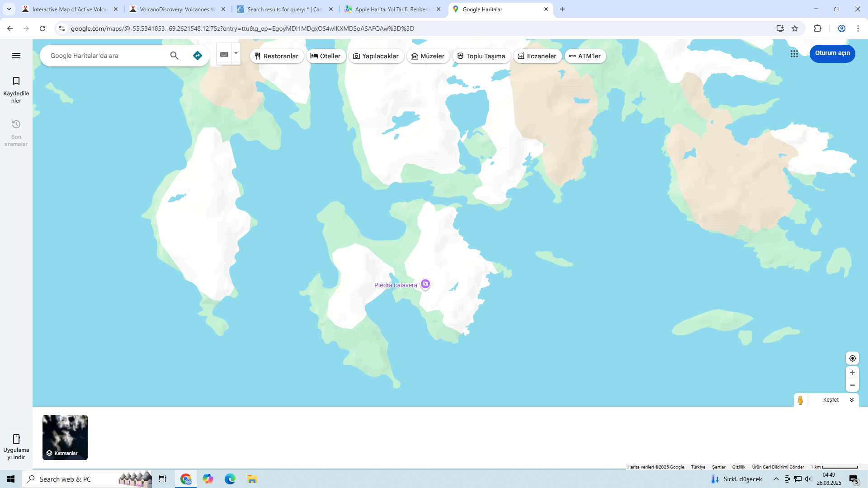Image resolution: width=868 pixels, height=488 pixels.
Task: Click the search magnifier icon
Action: (x=175, y=56)
